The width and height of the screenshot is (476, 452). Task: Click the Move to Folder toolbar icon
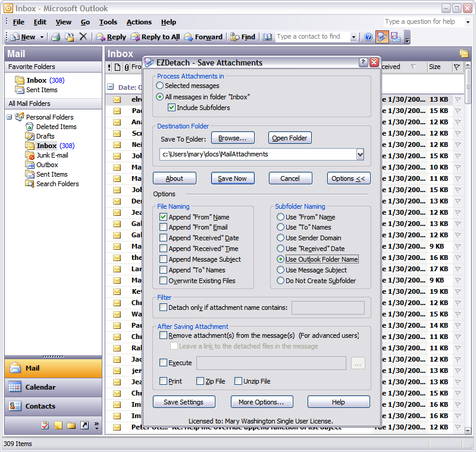(70, 37)
